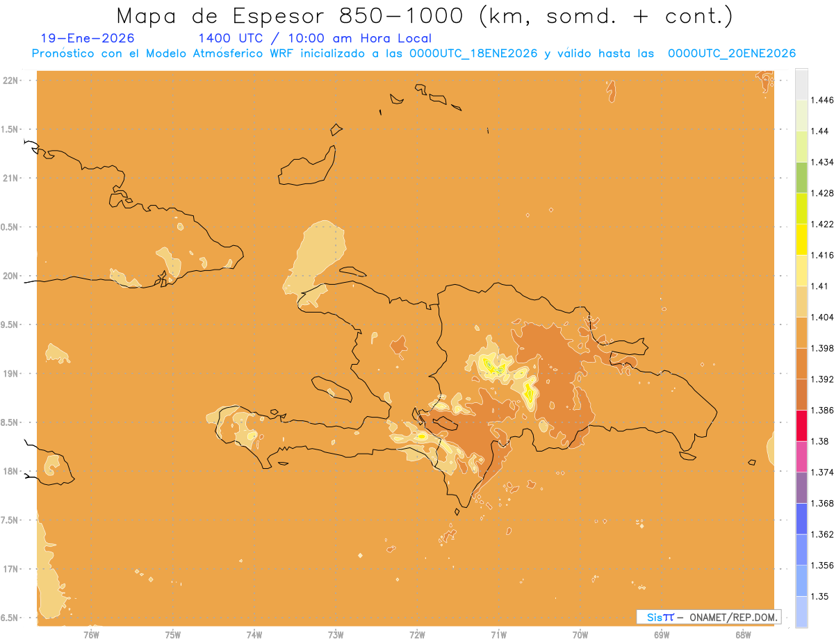This screenshot has height=644, width=834.
Task: Select the orange legend swatch between 1.398 and 1.404
Action: coord(801,332)
